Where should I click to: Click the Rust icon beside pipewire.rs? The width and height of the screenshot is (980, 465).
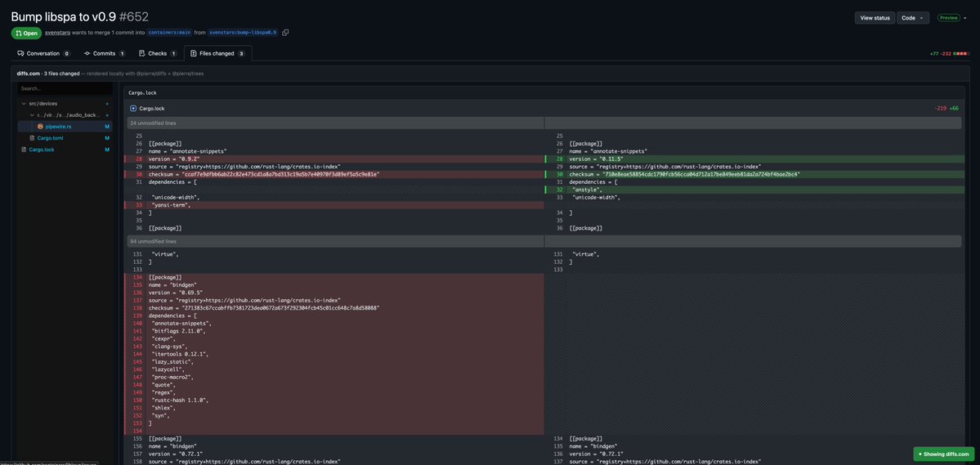(x=41, y=126)
